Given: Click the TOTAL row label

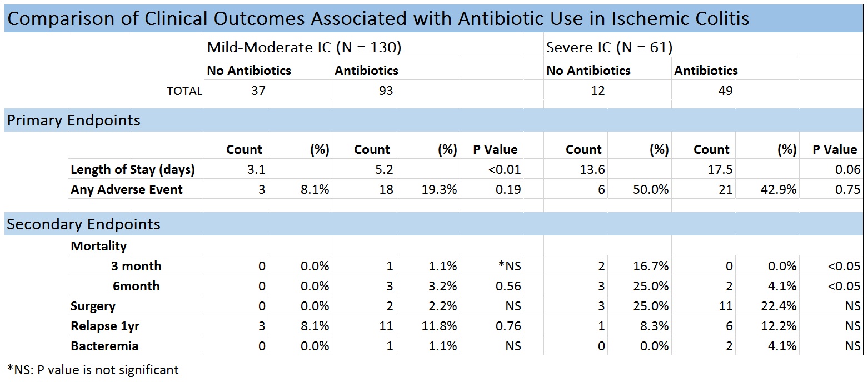Looking at the screenshot, I should [x=184, y=91].
